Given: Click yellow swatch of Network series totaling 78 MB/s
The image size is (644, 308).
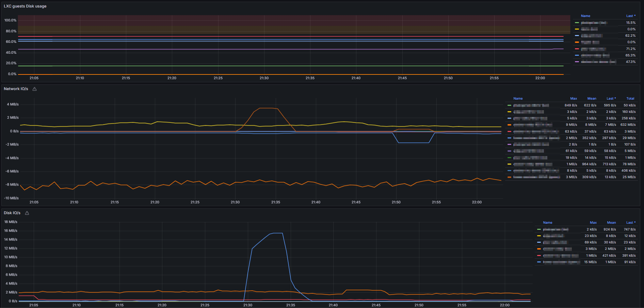Looking at the screenshot, I should [509, 164].
